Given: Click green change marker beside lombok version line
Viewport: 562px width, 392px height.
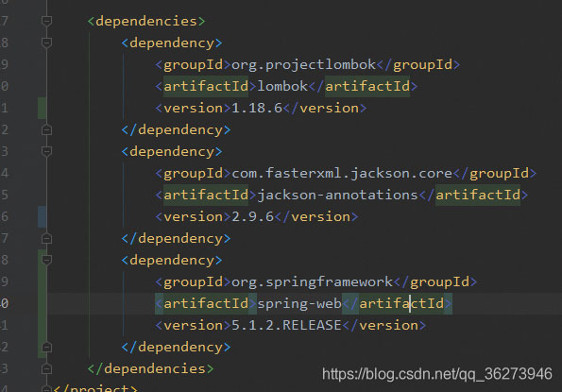Looking at the screenshot, I should (x=42, y=108).
